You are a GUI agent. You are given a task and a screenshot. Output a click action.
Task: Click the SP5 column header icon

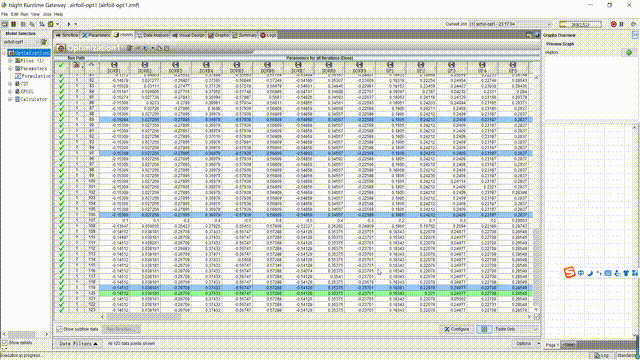click(513, 65)
